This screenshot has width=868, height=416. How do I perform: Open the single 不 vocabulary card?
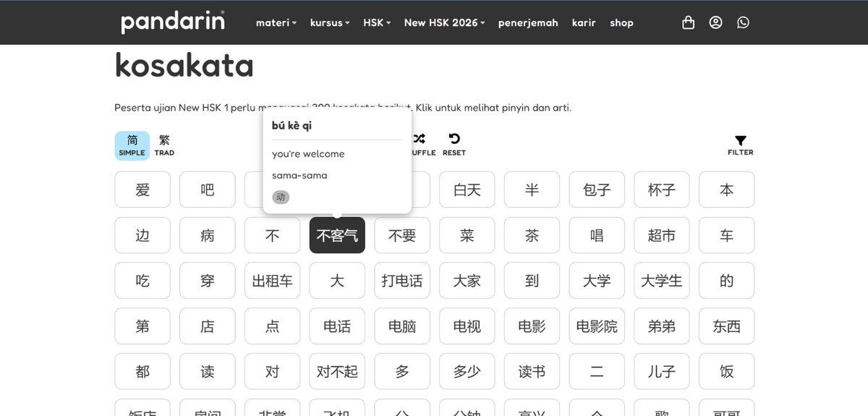272,235
